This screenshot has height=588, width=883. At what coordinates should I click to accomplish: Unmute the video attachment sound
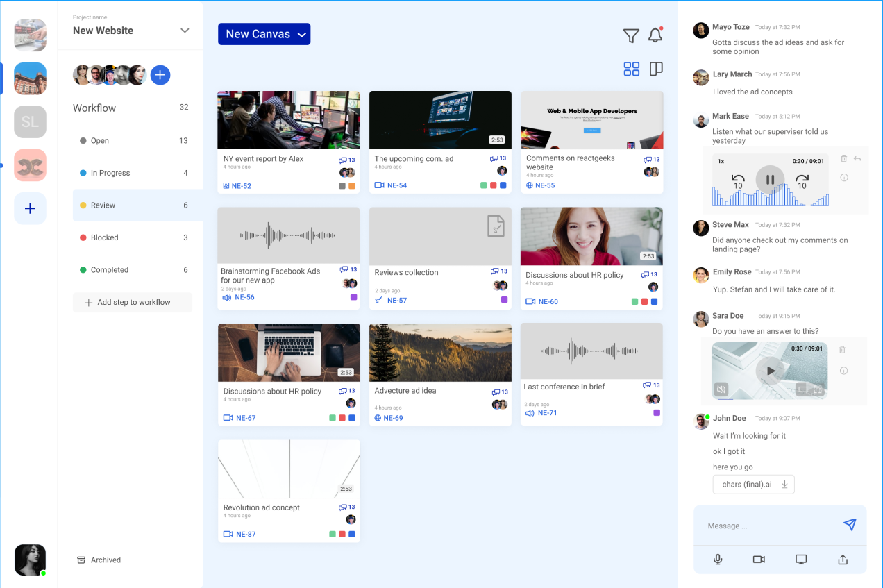point(722,389)
